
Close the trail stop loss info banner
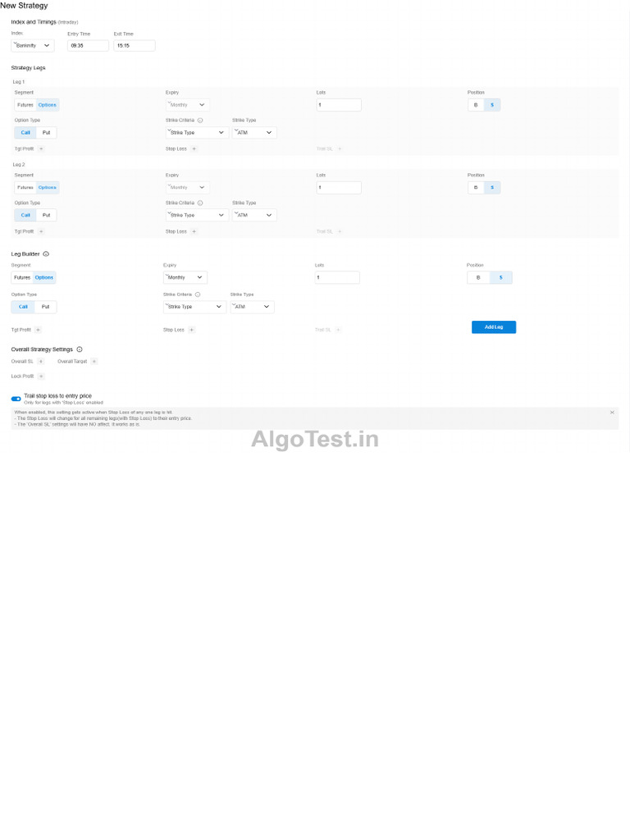point(612,413)
